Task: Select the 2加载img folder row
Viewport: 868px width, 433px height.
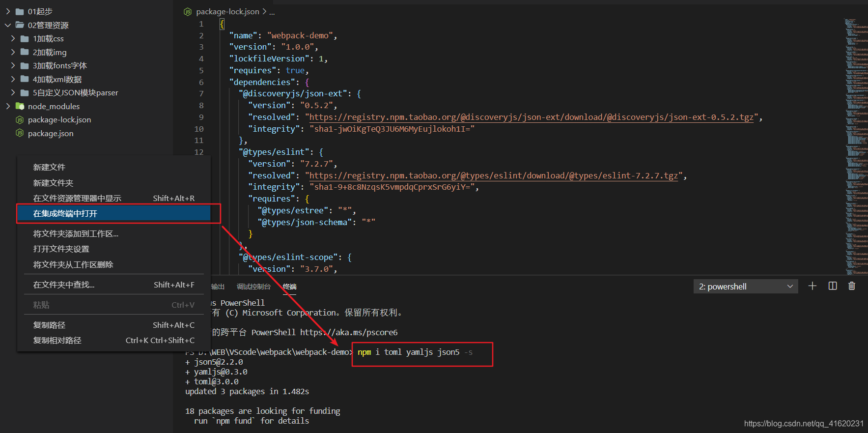Action: 86,52
